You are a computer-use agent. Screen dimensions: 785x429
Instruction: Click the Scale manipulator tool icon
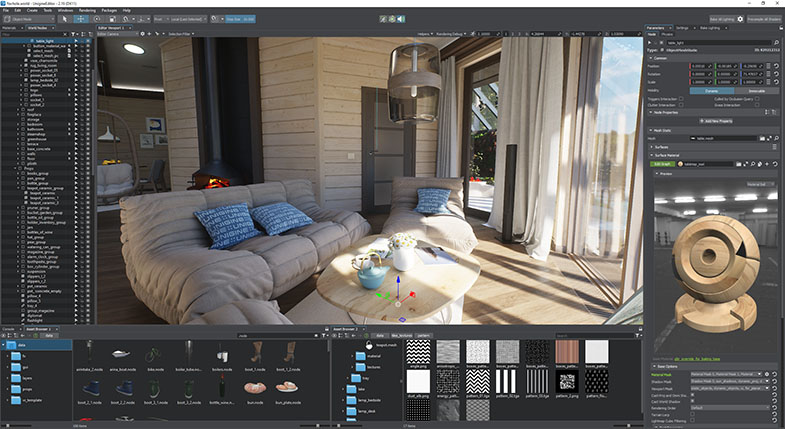click(x=112, y=19)
